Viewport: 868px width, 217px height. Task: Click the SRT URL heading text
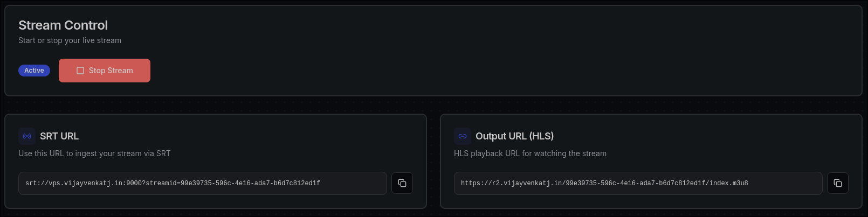[x=59, y=136]
